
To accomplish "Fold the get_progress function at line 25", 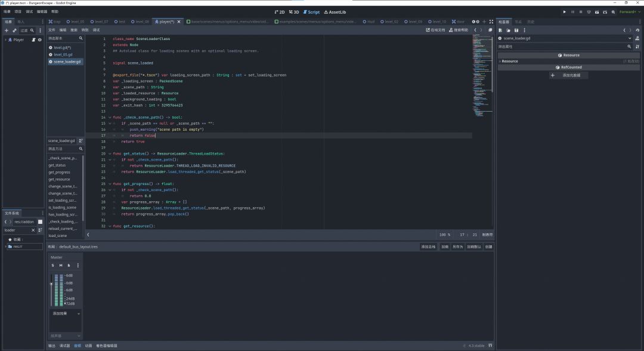I will pos(110,184).
